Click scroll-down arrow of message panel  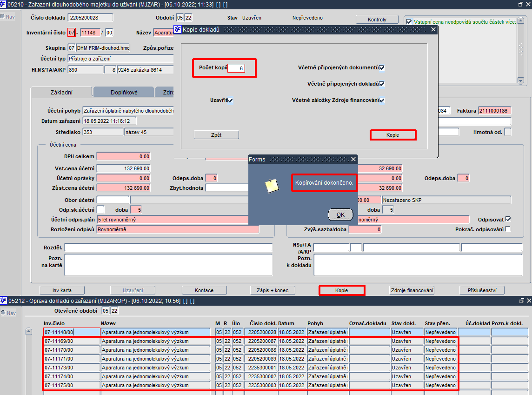click(521, 80)
